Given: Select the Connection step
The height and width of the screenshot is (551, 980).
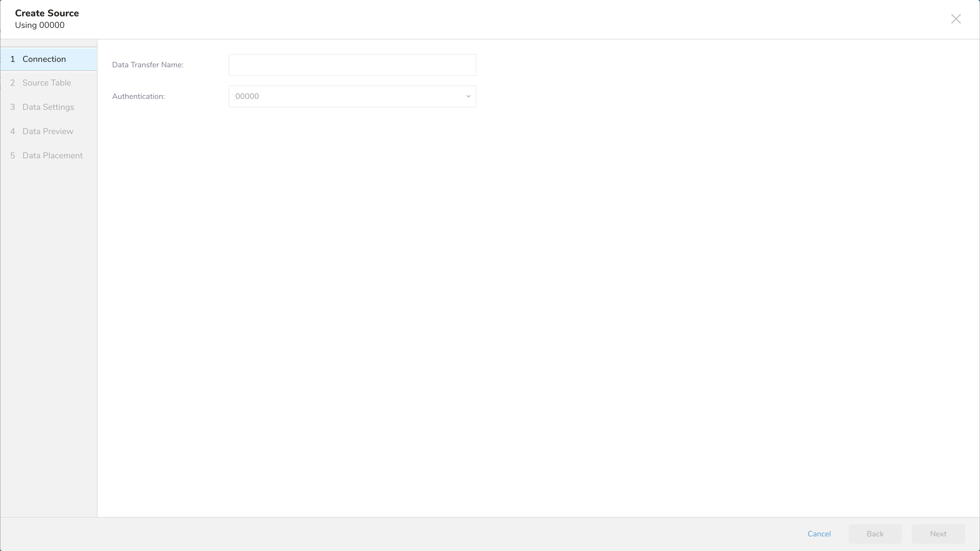Looking at the screenshot, I should (49, 59).
